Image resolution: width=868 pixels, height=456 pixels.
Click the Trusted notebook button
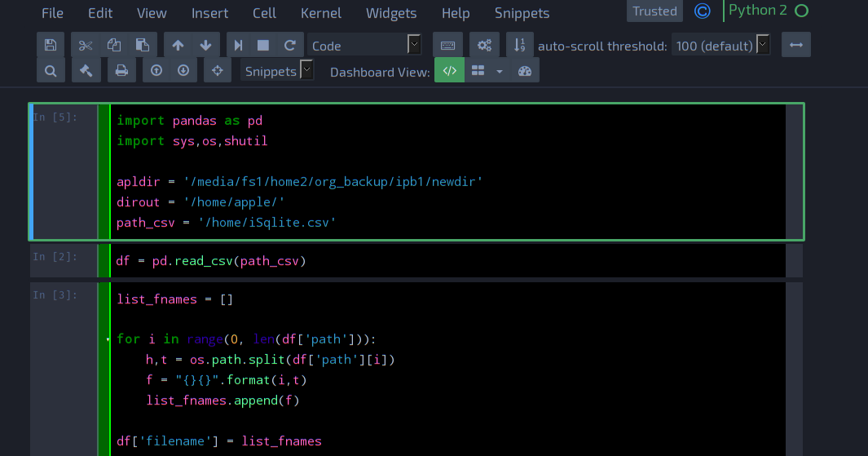[655, 11]
